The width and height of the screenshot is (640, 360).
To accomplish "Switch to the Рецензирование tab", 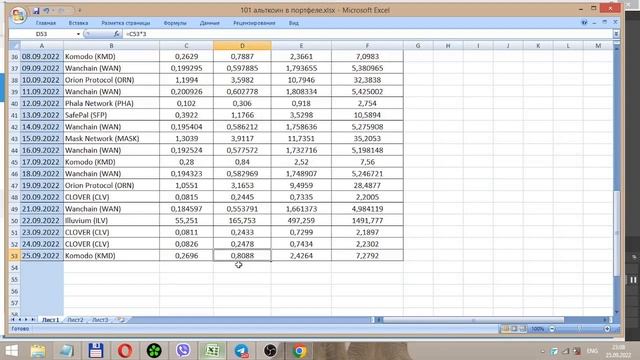I will [x=254, y=23].
